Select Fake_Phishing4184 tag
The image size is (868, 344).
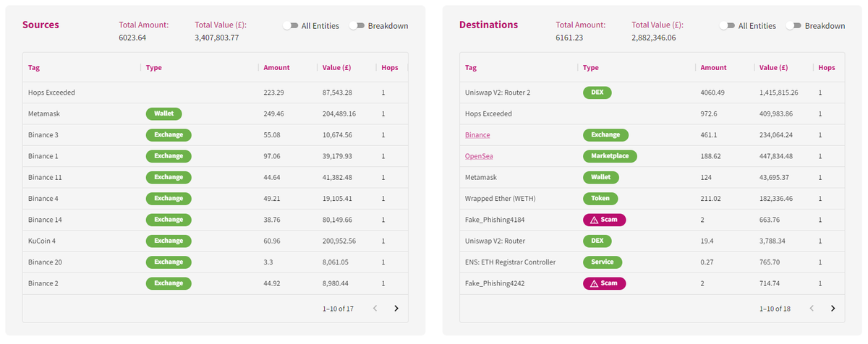(495, 220)
